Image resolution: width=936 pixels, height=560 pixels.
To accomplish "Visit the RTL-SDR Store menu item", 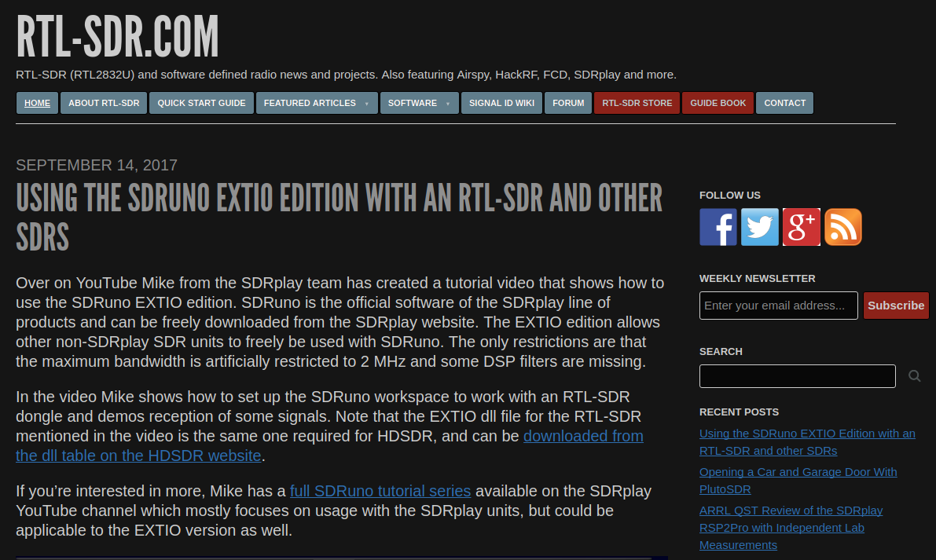I will click(637, 103).
